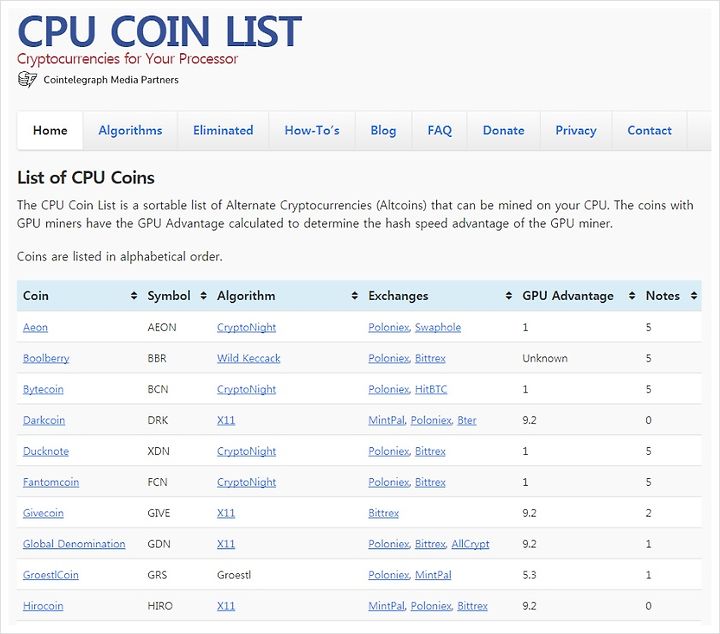This screenshot has height=634, width=720.
Task: Open CryptoNight algorithm in Bytecoin row
Action: click(247, 390)
